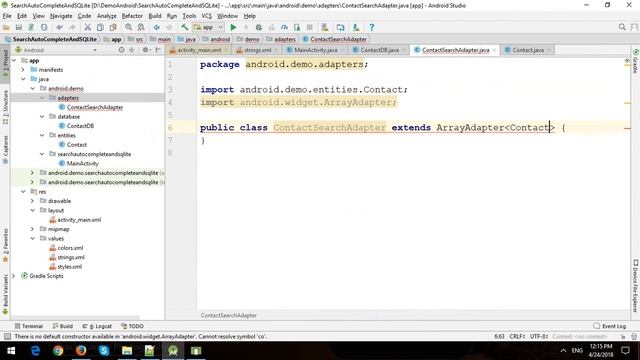Click the Attach debugger to process icon
The width and height of the screenshot is (640, 360).
[297, 27]
